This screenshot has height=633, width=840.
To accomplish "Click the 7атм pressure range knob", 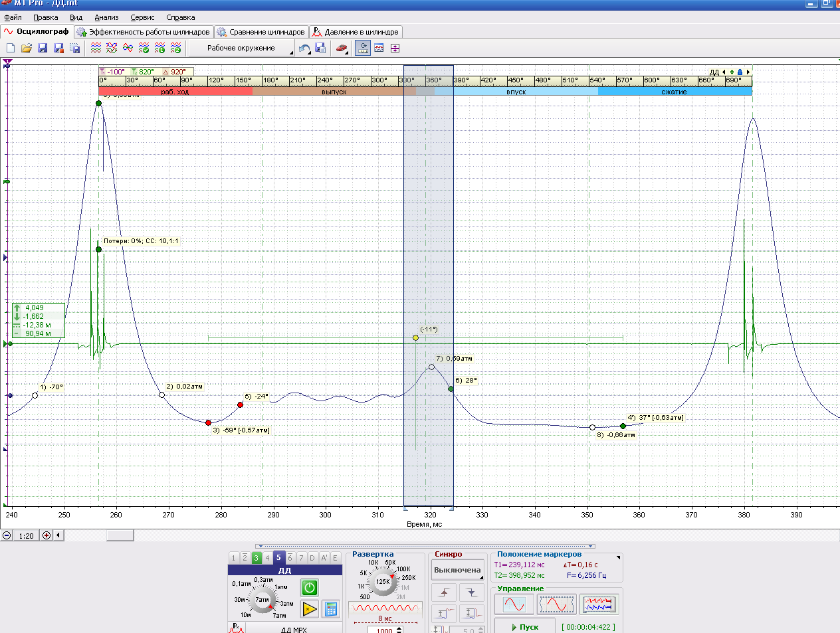I will tap(262, 600).
